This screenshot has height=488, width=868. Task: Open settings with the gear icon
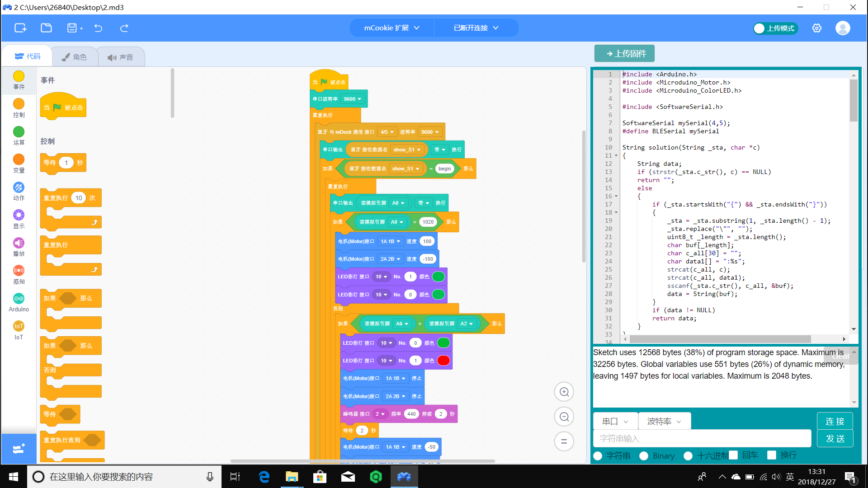tap(816, 28)
